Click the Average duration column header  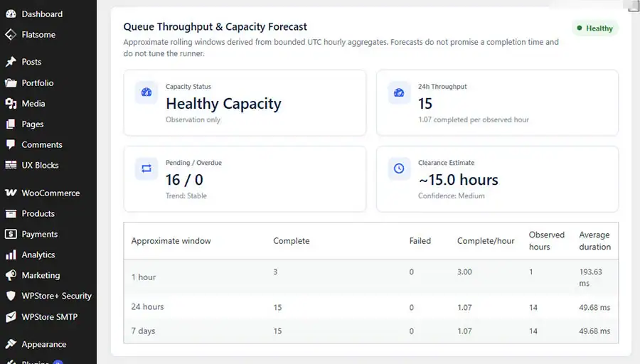594,241
